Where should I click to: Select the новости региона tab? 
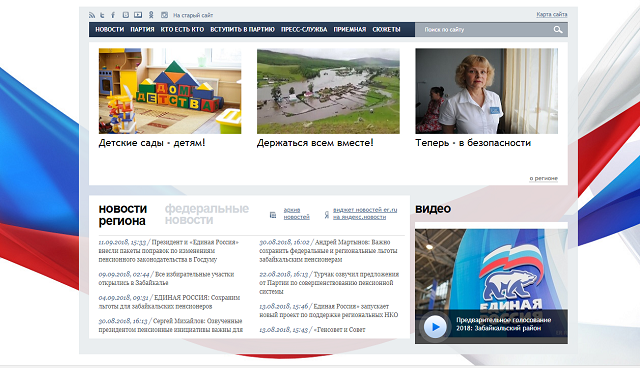pyautogui.click(x=122, y=215)
